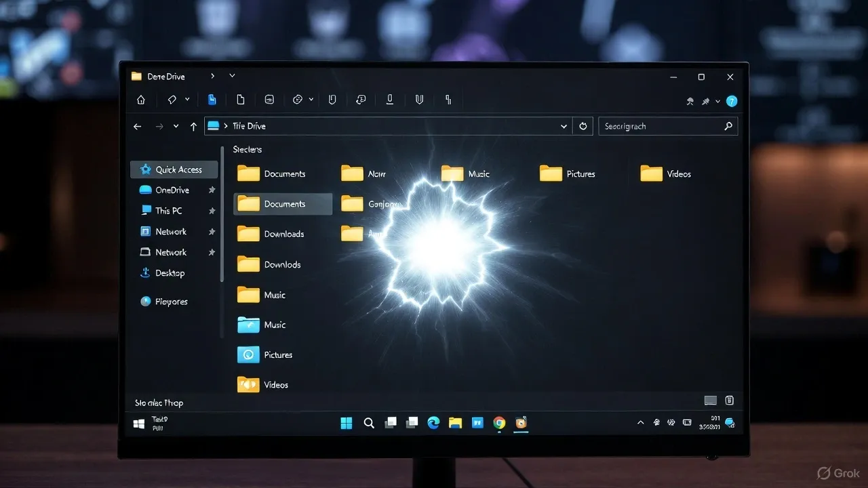Image resolution: width=868 pixels, height=488 pixels.
Task: Select Quick Access in the sidebar
Action: click(x=174, y=169)
